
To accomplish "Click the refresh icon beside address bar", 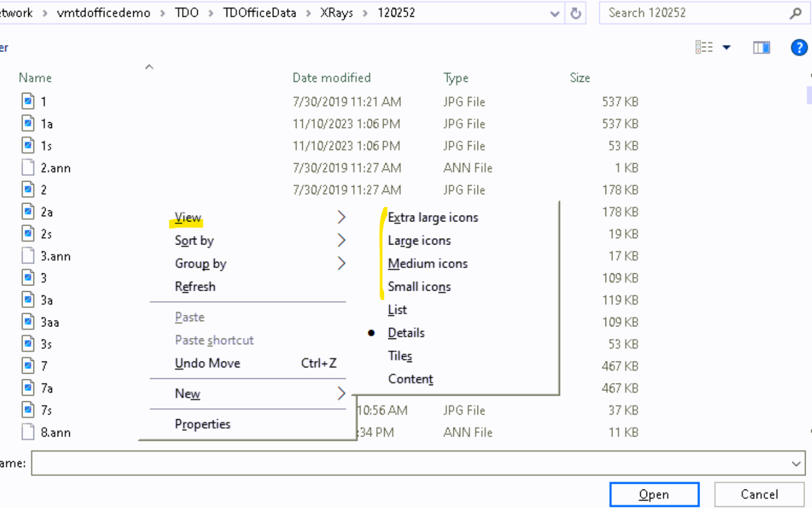I will coord(575,13).
